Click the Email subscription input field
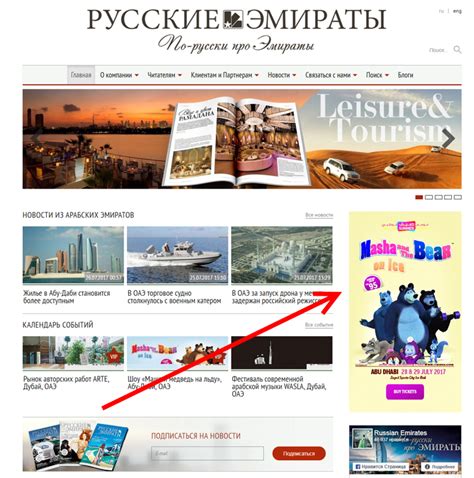 (207, 453)
